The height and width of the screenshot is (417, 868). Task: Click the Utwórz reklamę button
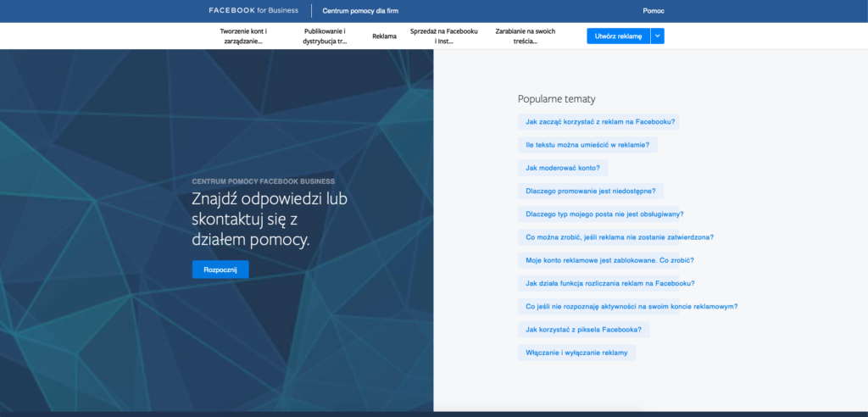tap(618, 36)
